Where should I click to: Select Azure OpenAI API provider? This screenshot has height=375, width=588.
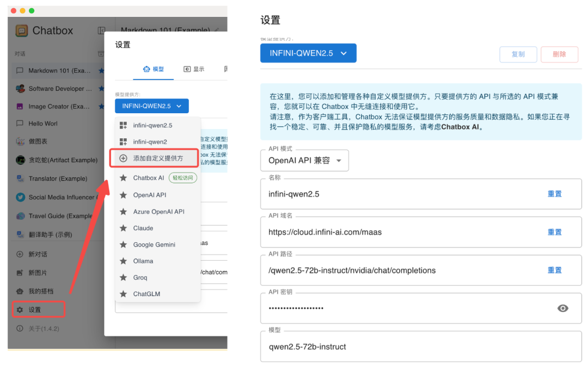pos(157,212)
